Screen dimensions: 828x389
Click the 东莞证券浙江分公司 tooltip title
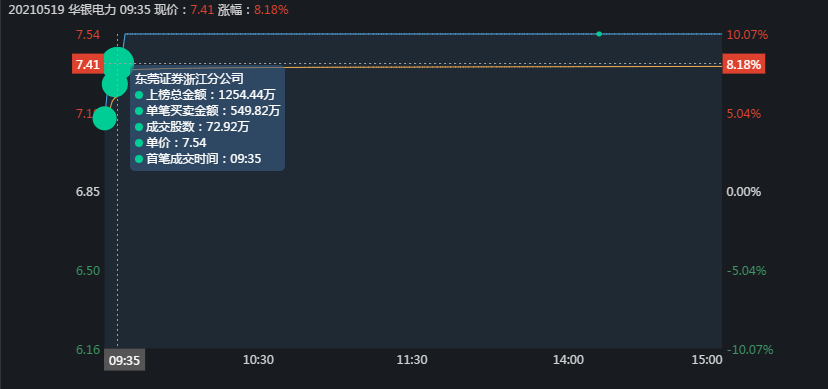tap(189, 79)
